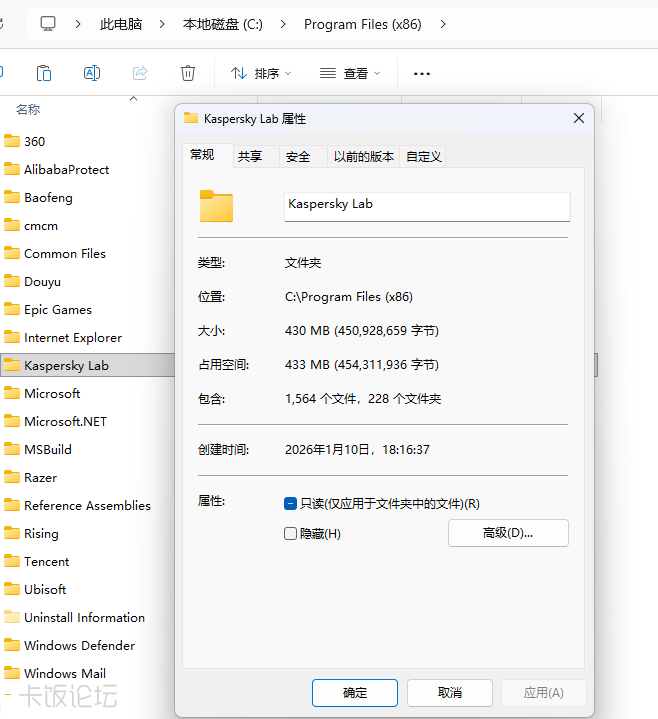This screenshot has width=658, height=719.
Task: Click the Paste clipboard icon in toolbar
Action: click(x=44, y=73)
